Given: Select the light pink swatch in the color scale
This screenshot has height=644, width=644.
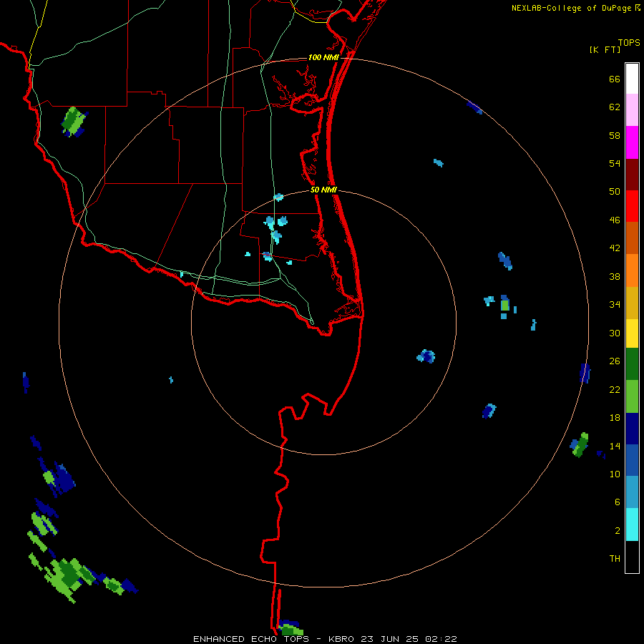Looking at the screenshot, I should [632, 109].
